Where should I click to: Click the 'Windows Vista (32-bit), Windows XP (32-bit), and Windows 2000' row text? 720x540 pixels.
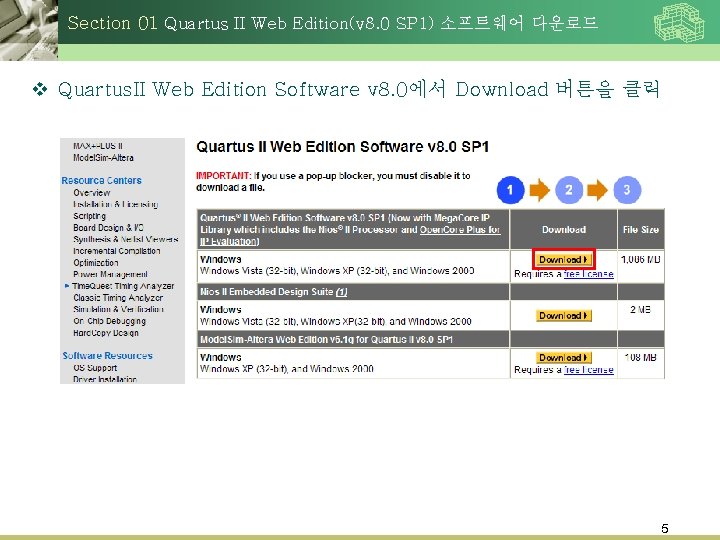click(337, 271)
